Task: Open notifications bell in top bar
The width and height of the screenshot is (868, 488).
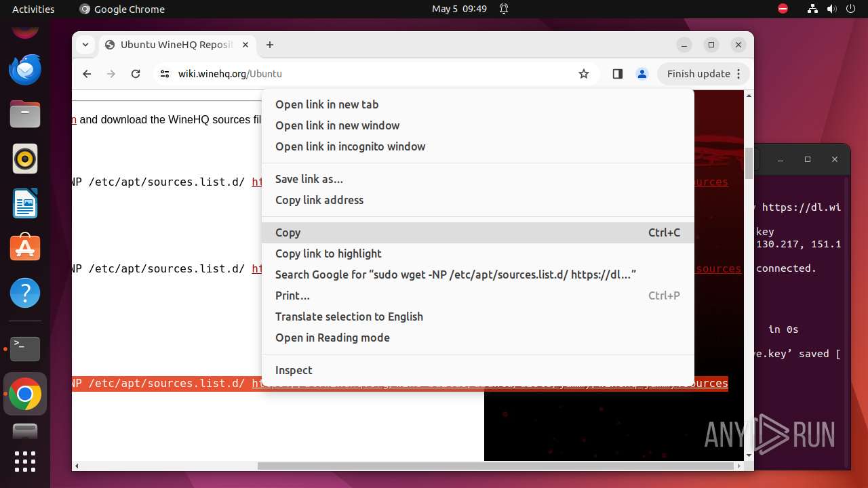Action: tap(504, 9)
